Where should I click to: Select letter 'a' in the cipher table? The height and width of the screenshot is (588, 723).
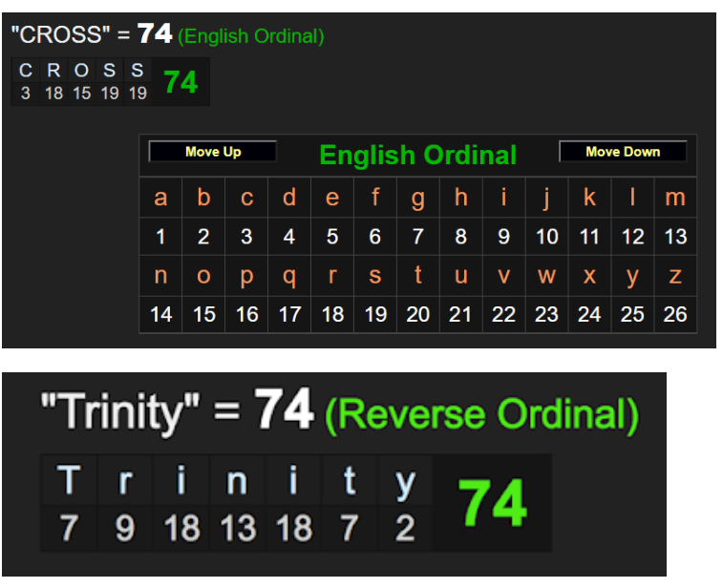pyautogui.click(x=160, y=198)
